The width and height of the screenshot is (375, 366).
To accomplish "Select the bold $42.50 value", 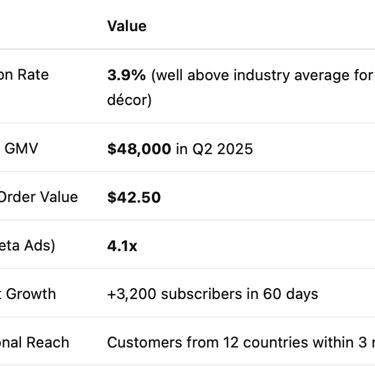I will [134, 197].
